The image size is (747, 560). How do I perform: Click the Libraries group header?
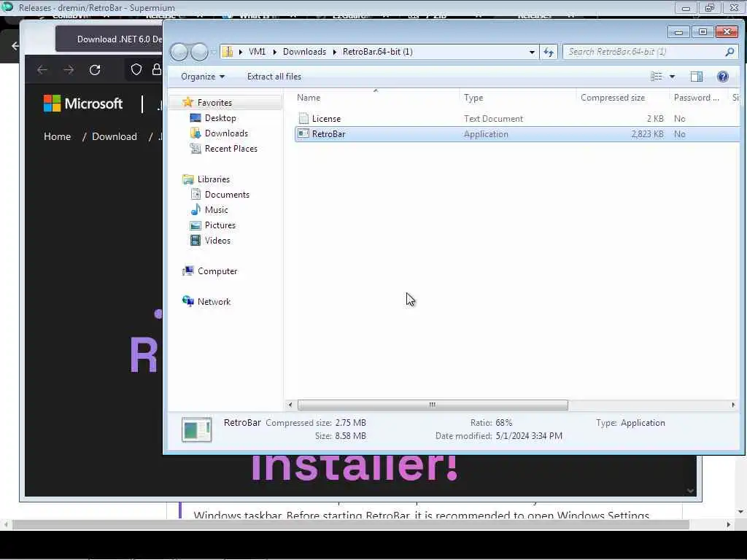tap(214, 179)
